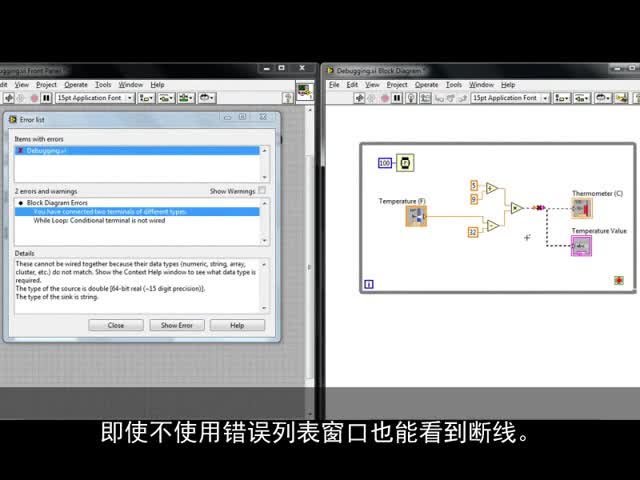
Task: Click Run Continuously in Front Panel toolbar
Action: pyautogui.click(x=21, y=98)
